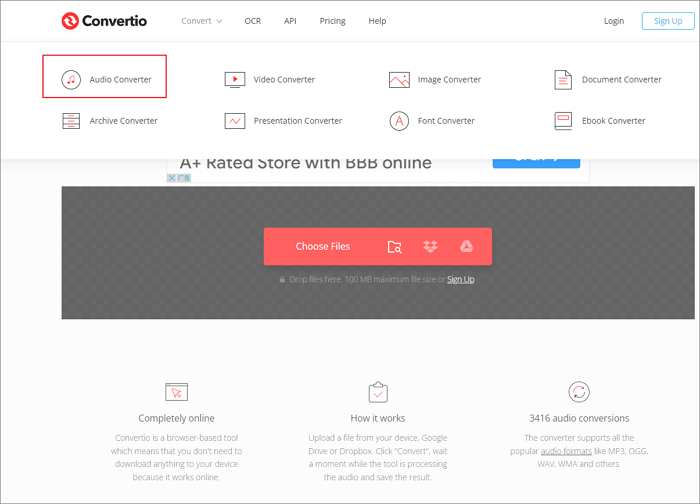This screenshot has height=504, width=700.
Task: Click the How it works clipboard icon
Action: coord(378,392)
